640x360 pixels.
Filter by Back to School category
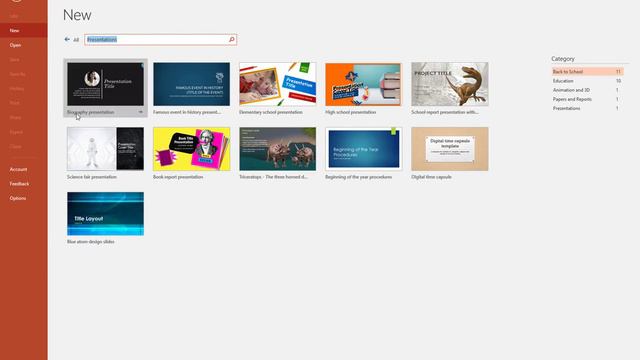point(587,72)
